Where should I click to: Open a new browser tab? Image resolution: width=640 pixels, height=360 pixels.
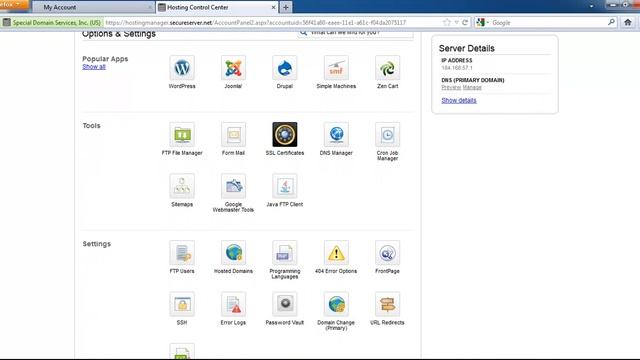coord(286,7)
